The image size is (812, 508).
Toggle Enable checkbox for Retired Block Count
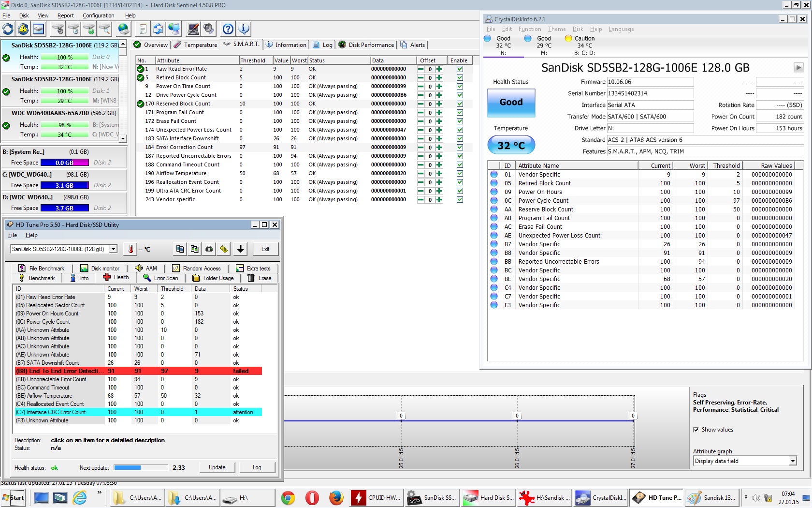[460, 78]
